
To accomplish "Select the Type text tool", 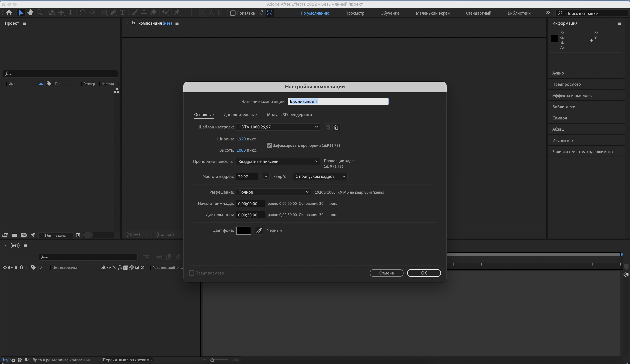I will coord(122,13).
